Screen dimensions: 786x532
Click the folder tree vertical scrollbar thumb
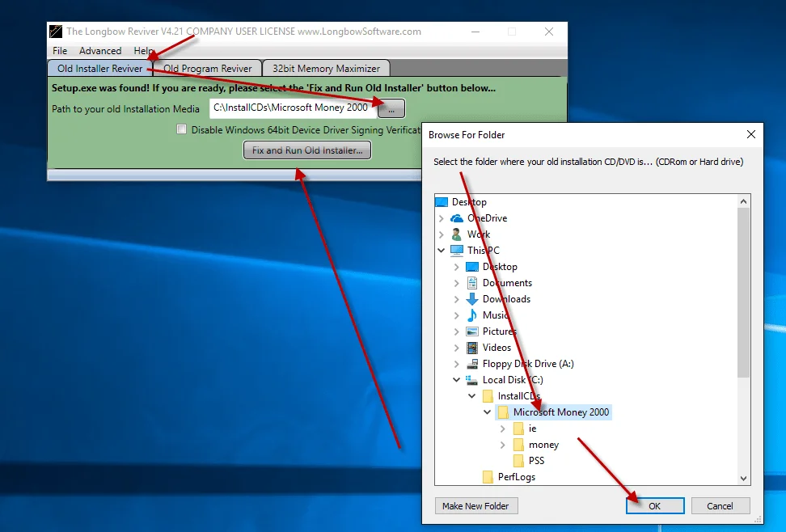point(743,293)
